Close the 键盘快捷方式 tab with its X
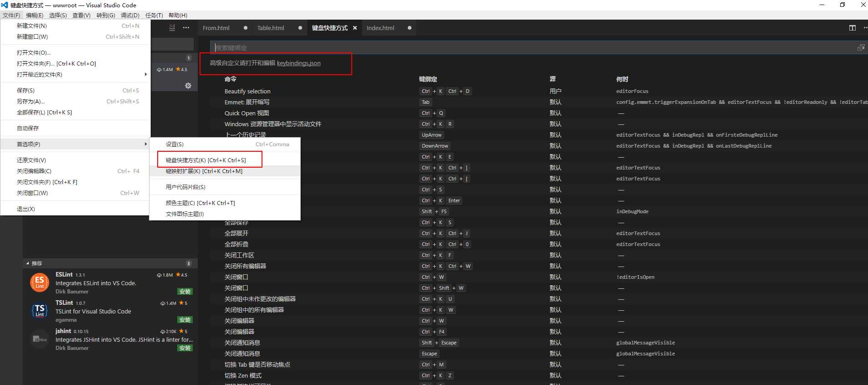868x385 pixels. (x=355, y=28)
